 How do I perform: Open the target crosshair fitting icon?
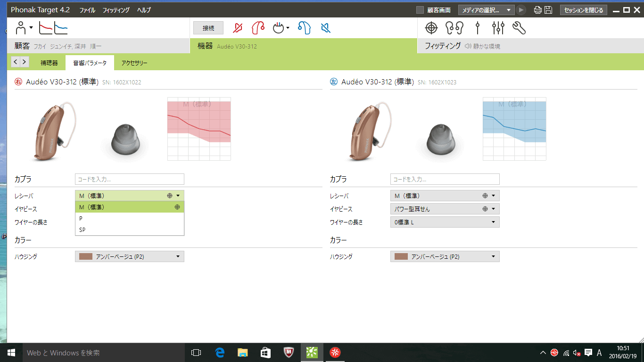click(x=431, y=28)
